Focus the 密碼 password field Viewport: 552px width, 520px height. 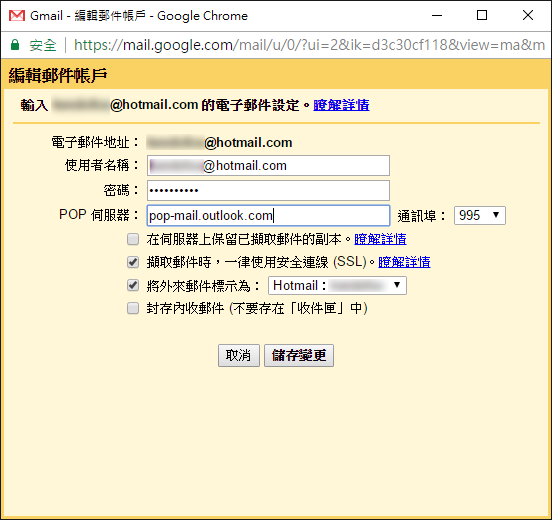(268, 190)
